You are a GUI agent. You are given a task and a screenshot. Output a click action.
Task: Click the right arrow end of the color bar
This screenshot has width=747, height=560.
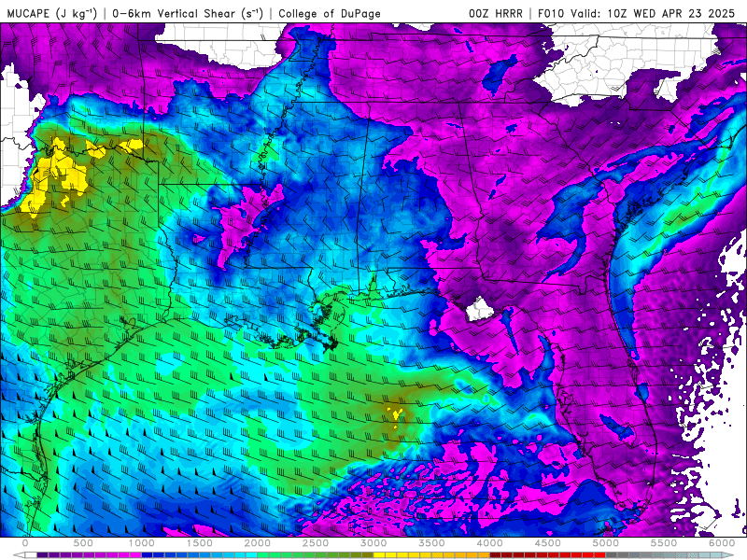coord(728,554)
